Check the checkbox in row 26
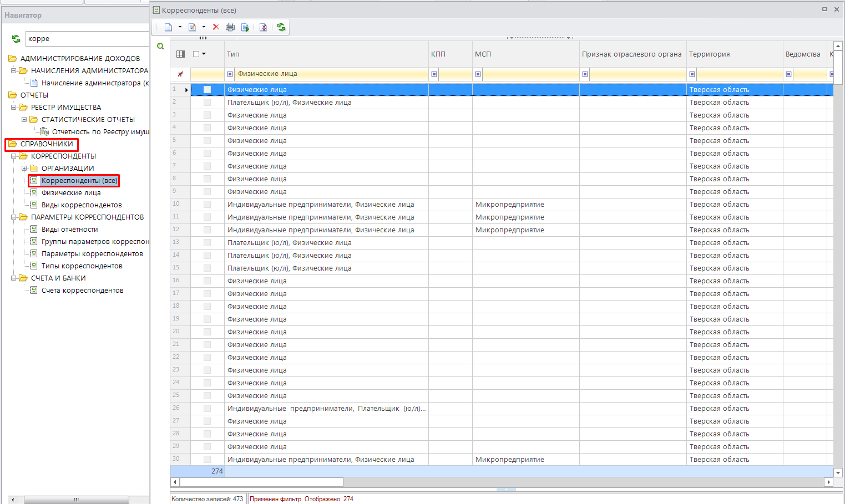 click(x=207, y=409)
